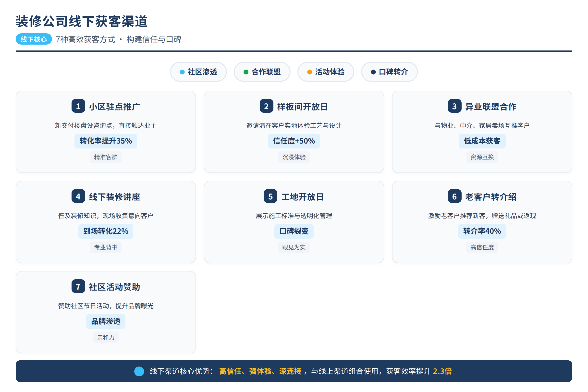
Task: Click subtitle 7种高效获客方式 · 构建信任与口碑
Action: pos(119,39)
